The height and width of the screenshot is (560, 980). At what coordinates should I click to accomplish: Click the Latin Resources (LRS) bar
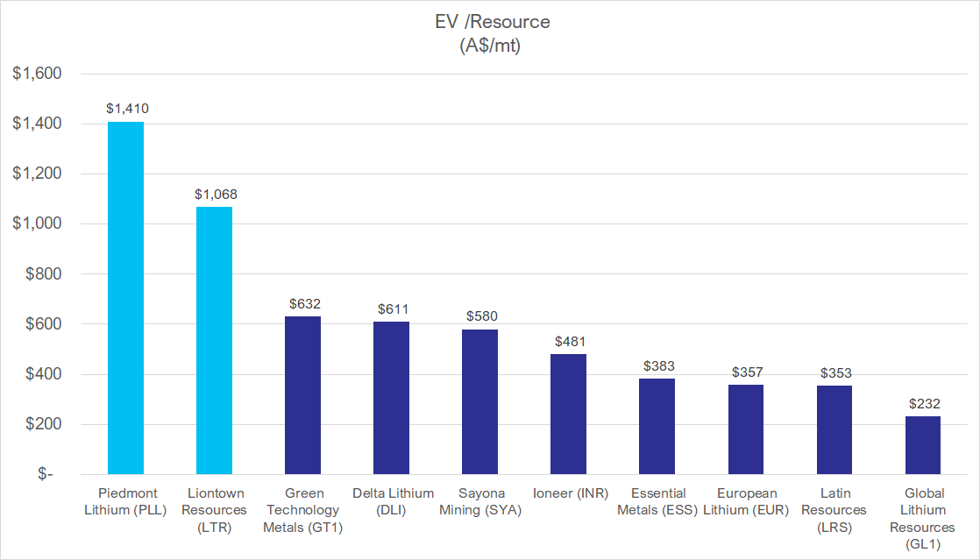click(x=834, y=430)
